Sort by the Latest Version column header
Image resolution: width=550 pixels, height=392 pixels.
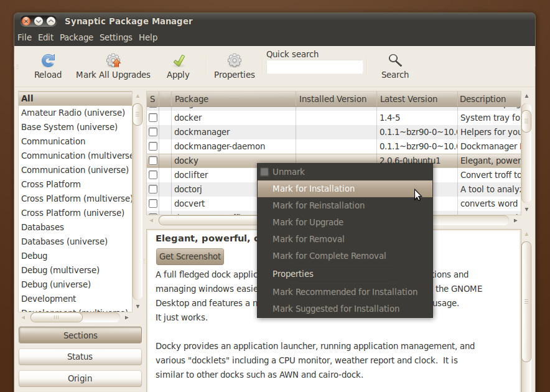click(417, 99)
